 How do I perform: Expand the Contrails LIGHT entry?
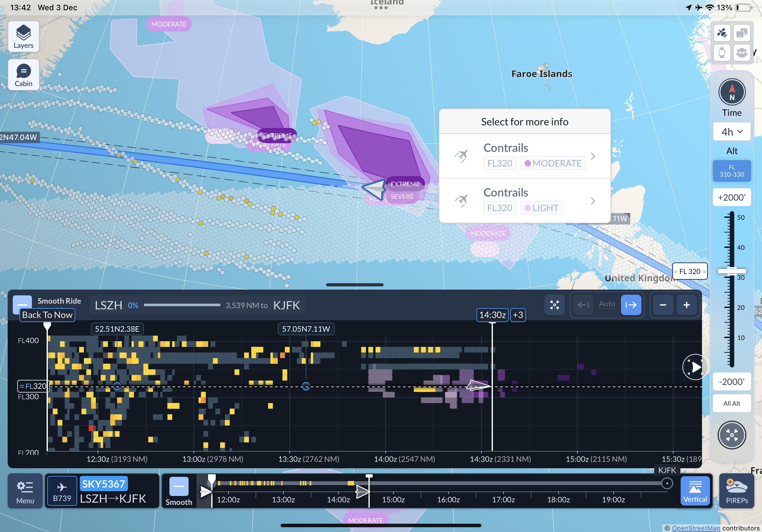pos(524,201)
